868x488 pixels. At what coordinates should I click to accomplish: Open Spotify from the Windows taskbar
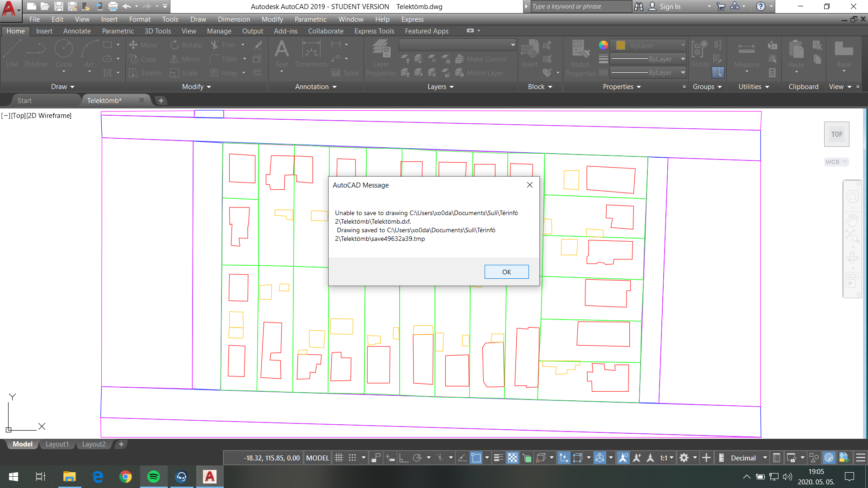(154, 477)
